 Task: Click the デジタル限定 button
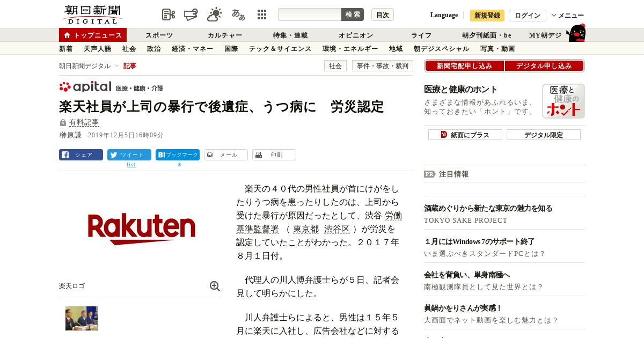pyautogui.click(x=544, y=135)
